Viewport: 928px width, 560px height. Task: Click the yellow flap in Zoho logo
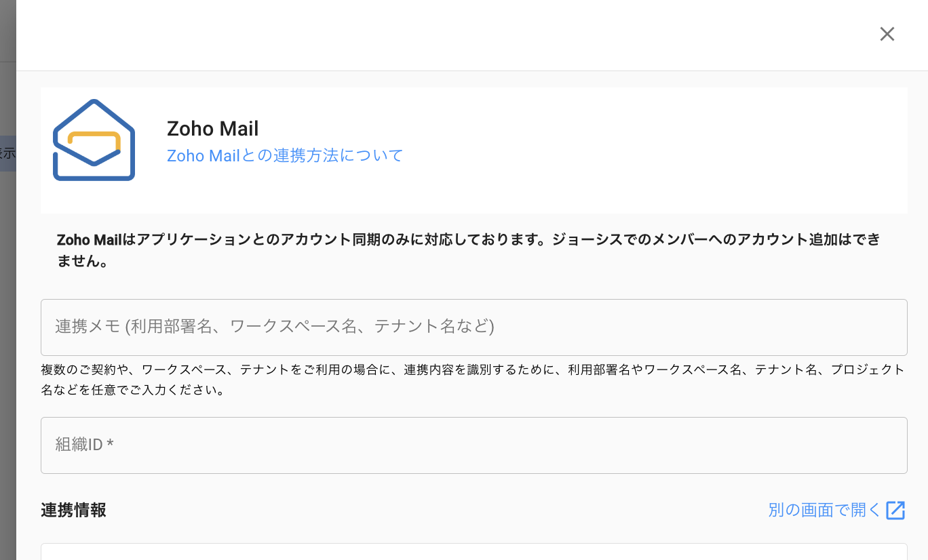95,134
